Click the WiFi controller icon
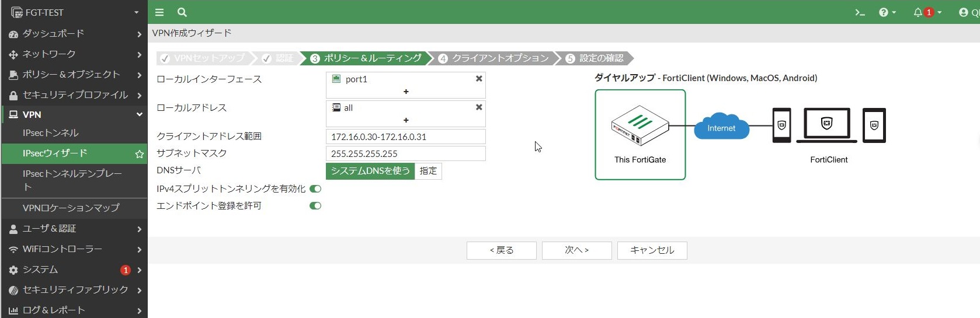The image size is (980, 318). (x=13, y=250)
